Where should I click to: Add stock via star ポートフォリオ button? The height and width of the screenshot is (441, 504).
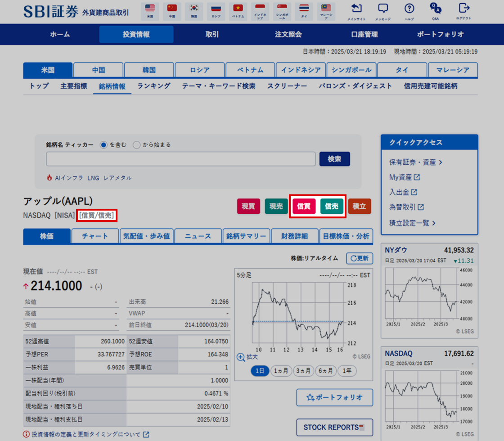pyautogui.click(x=335, y=398)
